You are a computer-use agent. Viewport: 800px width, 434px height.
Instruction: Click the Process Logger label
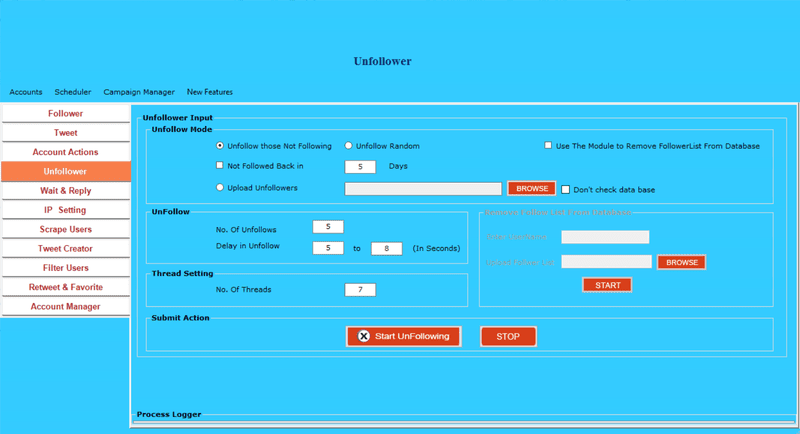pos(169,415)
